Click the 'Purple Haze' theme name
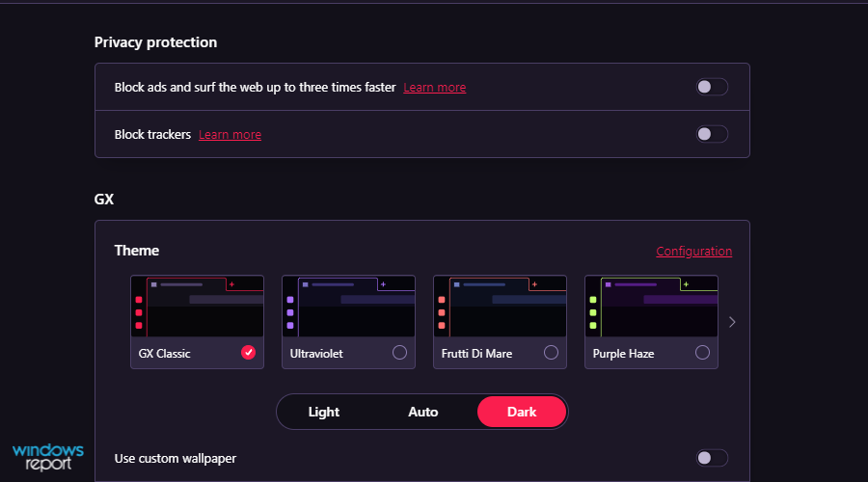Screen dimensions: 868x482 tap(623, 354)
